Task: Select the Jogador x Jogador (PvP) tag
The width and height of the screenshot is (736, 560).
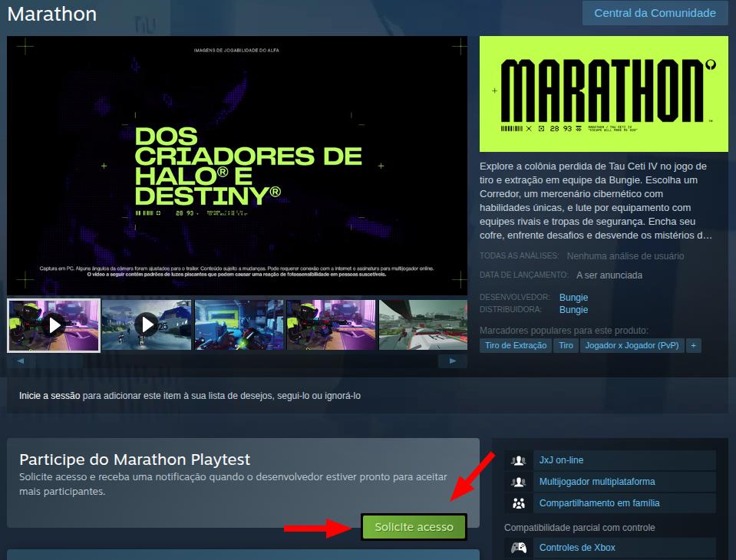Action: click(x=632, y=346)
